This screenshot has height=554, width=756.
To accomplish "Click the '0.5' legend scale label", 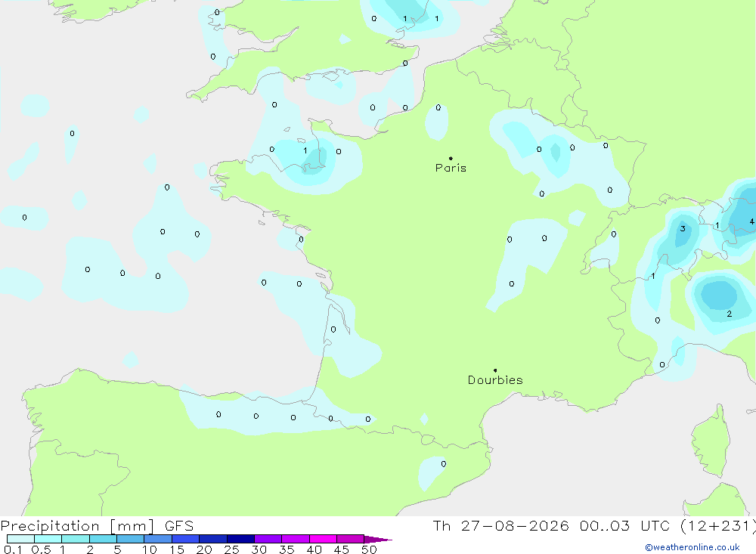I will tap(41, 549).
